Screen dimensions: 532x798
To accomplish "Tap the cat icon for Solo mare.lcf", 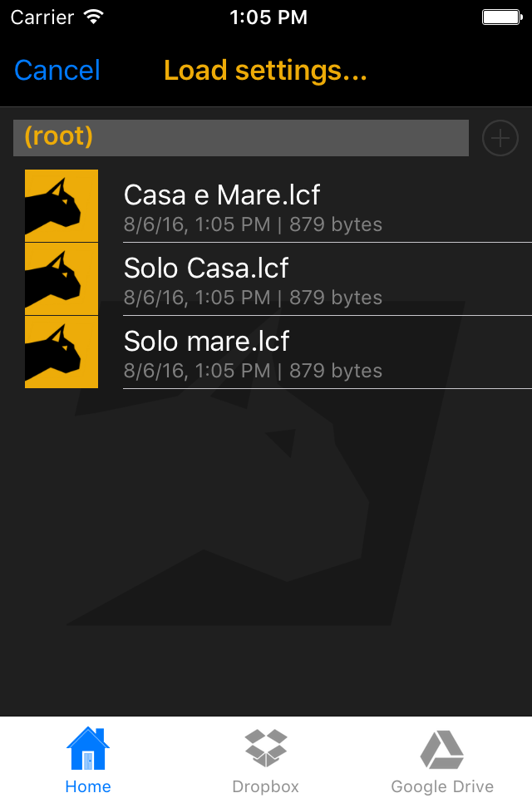I will coord(62,352).
